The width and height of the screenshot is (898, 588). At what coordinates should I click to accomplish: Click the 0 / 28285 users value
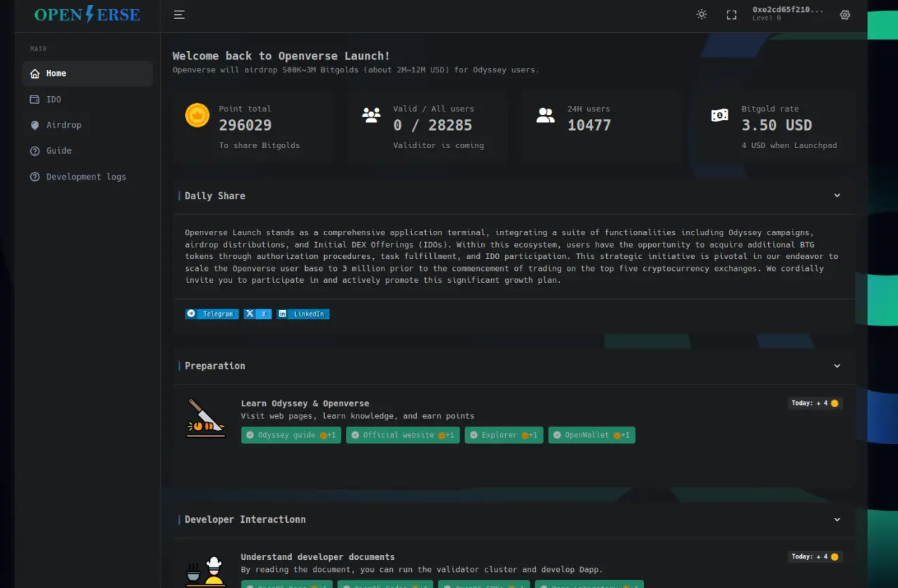pos(433,126)
